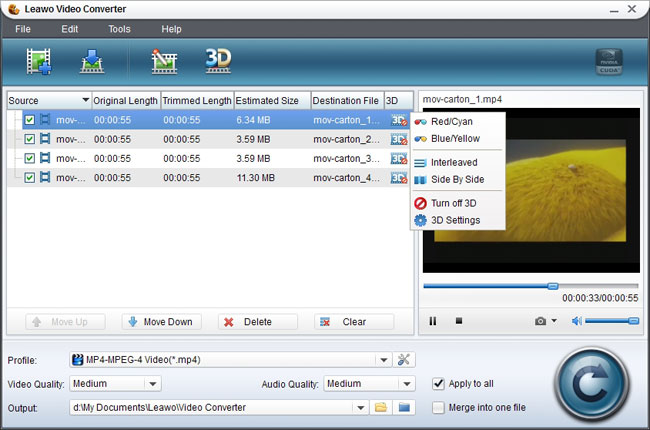Click the Output path field

[x=211, y=407]
